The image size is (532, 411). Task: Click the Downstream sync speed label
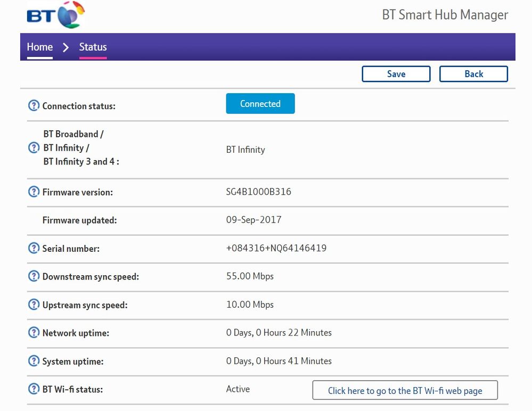[x=91, y=277]
